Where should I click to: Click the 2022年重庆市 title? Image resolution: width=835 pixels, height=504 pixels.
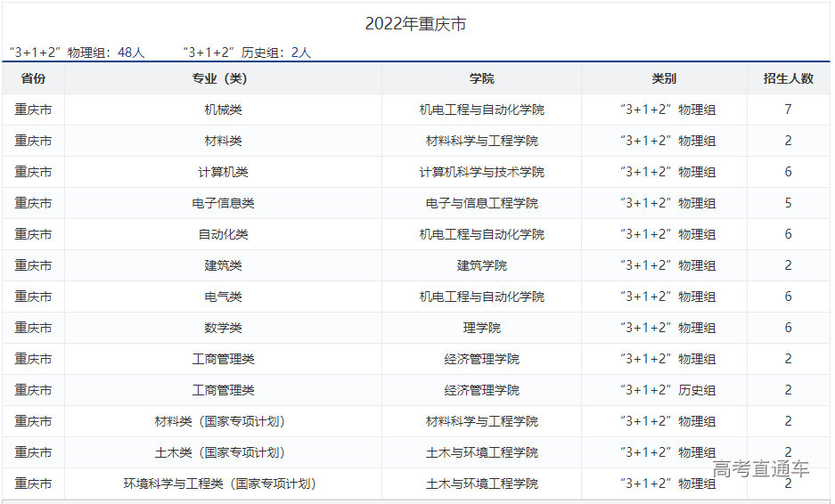(x=415, y=24)
